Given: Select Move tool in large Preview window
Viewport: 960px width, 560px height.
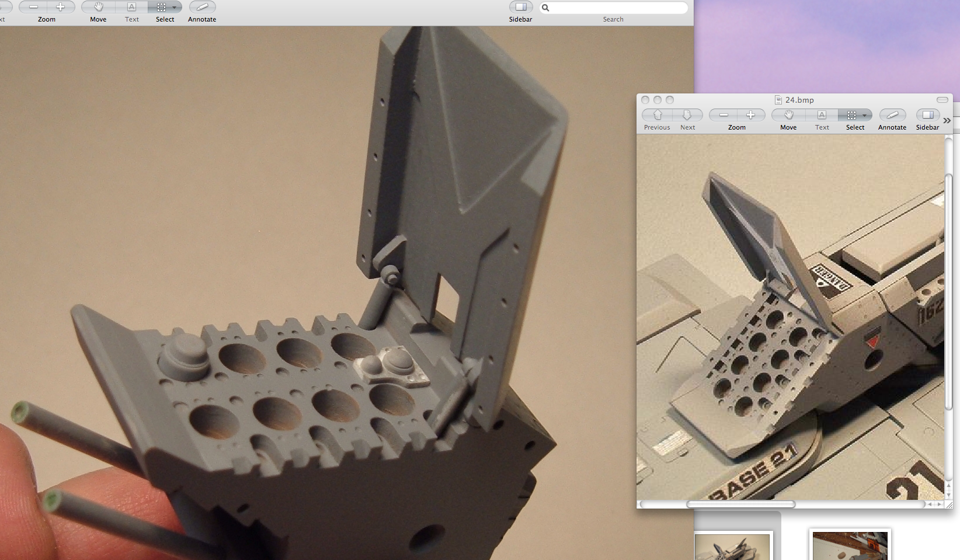Looking at the screenshot, I should pyautogui.click(x=99, y=7).
